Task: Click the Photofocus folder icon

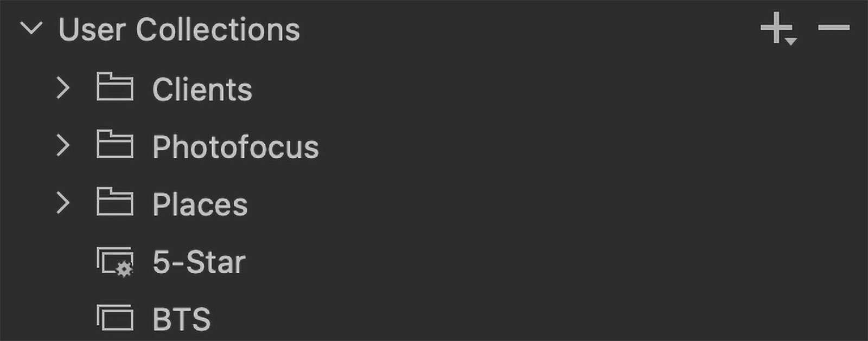Action: [x=114, y=144]
